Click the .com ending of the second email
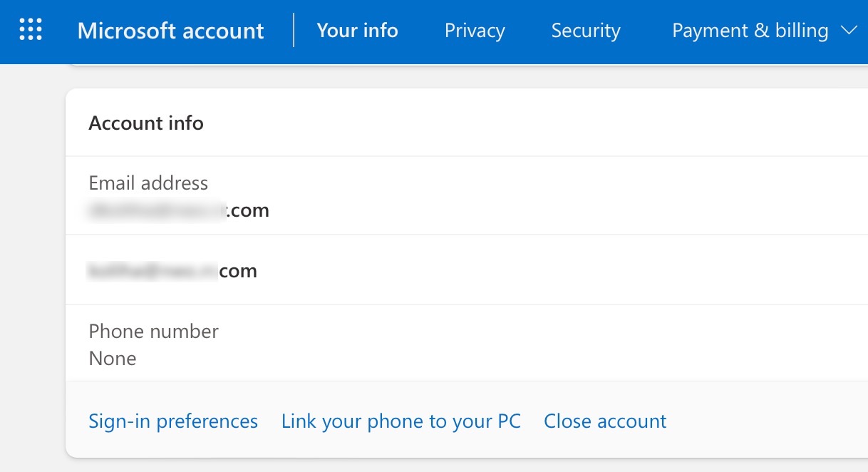868x472 pixels. click(238, 271)
